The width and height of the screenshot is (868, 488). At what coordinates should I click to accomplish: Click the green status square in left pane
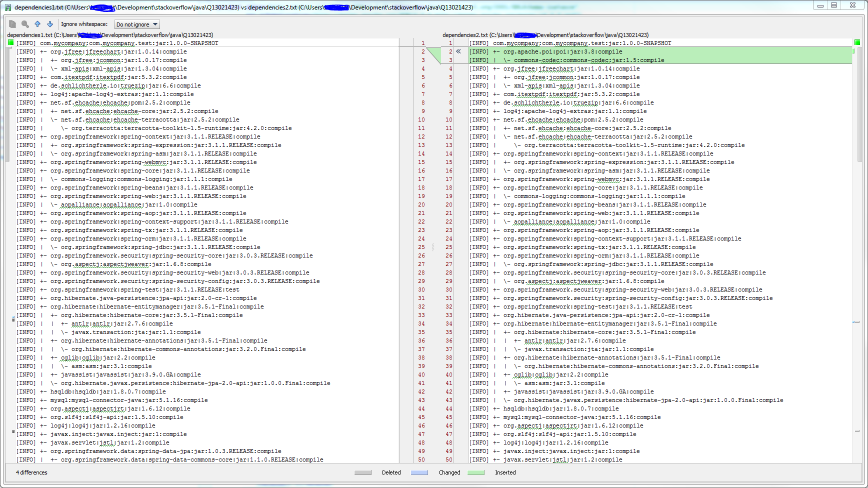point(10,43)
